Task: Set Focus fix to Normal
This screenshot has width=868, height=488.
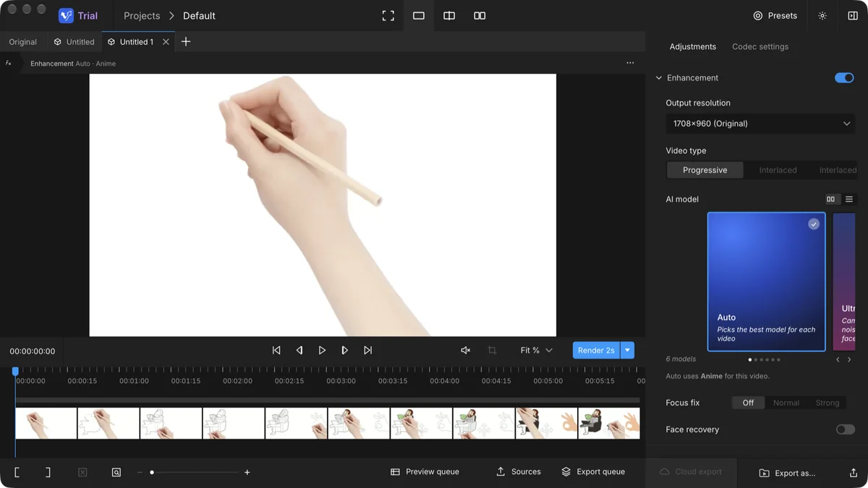Action: coord(786,403)
